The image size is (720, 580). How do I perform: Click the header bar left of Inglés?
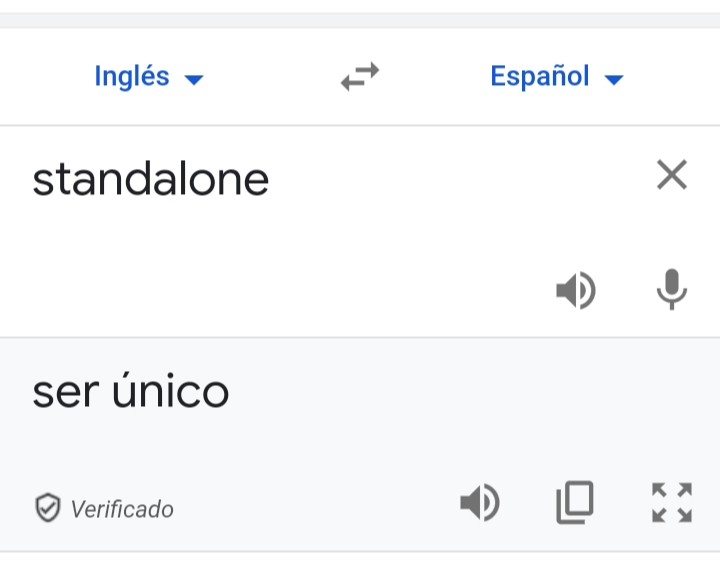(x=40, y=77)
